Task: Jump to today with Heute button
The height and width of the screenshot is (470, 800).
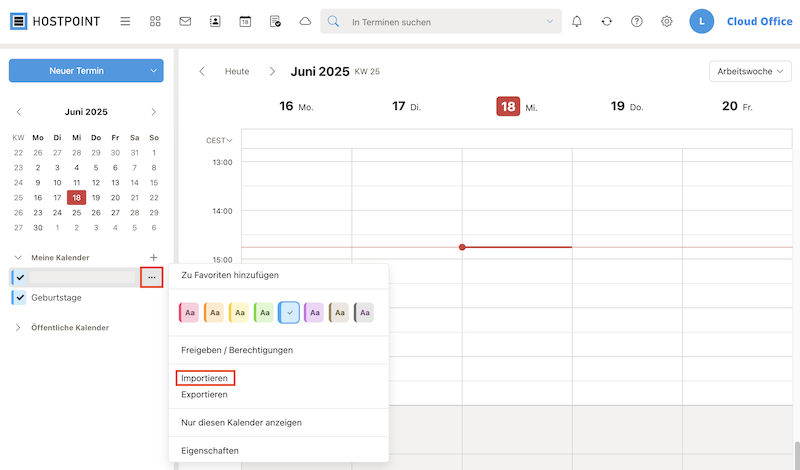Action: pyautogui.click(x=237, y=71)
